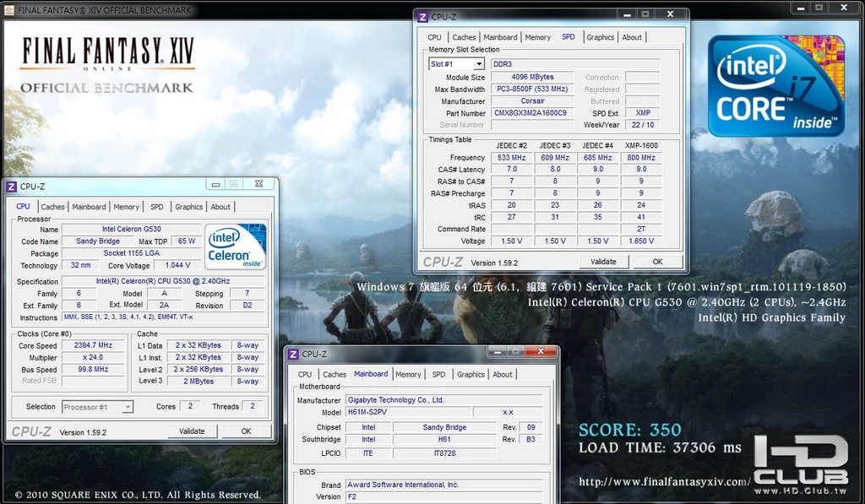Click the XMP-1600 voltage 1.650 V cell
The width and height of the screenshot is (865, 504).
click(641, 241)
